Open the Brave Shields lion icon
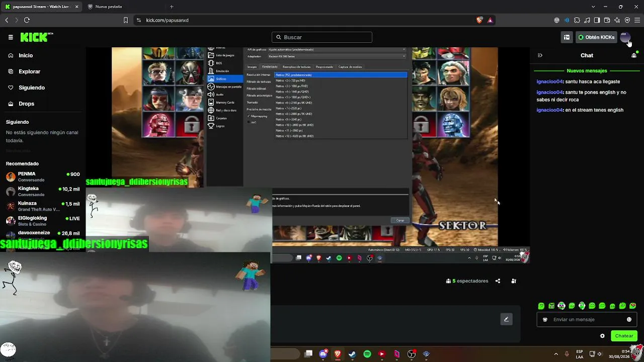 479,20
